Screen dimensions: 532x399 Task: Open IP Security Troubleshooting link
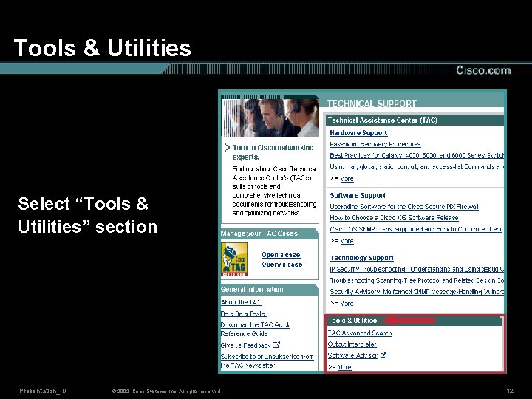coord(417,269)
